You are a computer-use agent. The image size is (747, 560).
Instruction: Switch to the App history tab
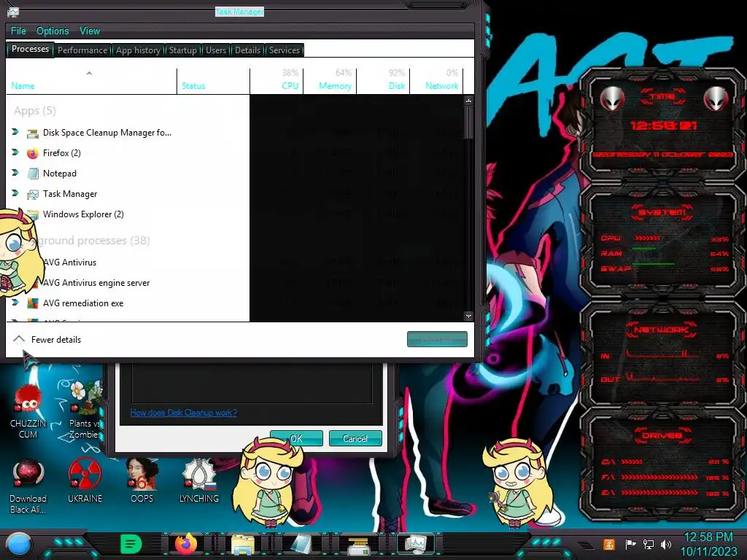138,50
